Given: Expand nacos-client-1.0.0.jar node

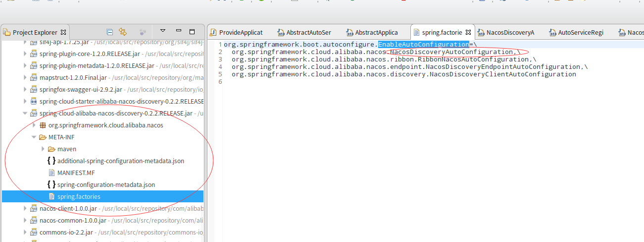Looking at the screenshot, I should (25, 208).
